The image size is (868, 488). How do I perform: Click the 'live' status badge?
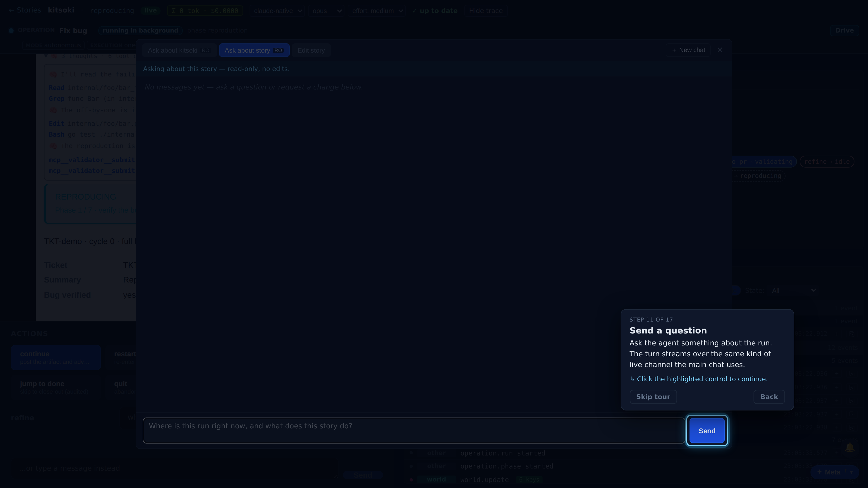(x=150, y=11)
